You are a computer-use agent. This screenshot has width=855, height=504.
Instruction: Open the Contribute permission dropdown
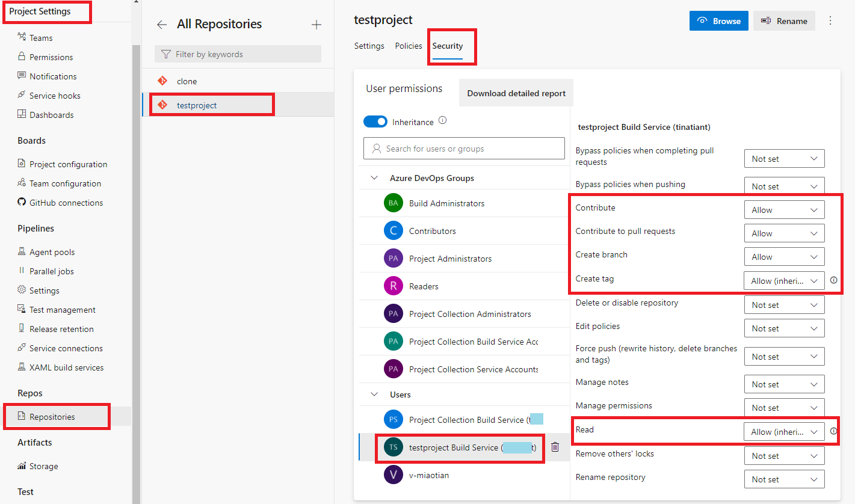tap(784, 210)
